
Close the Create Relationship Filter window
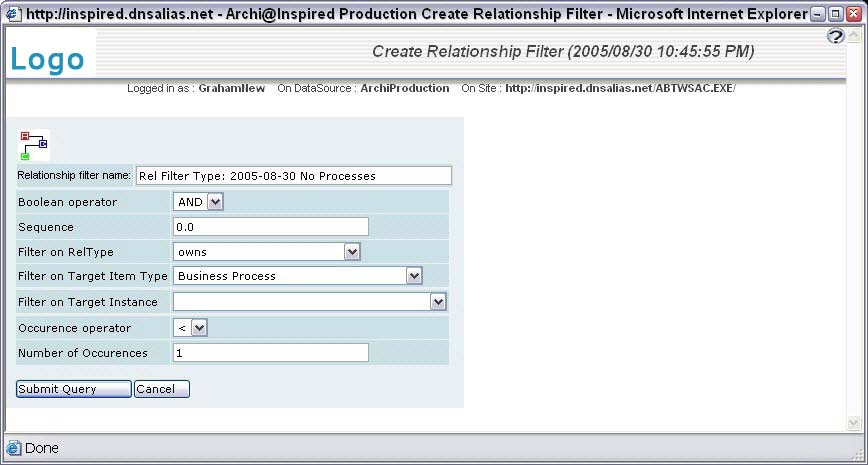coord(853,14)
